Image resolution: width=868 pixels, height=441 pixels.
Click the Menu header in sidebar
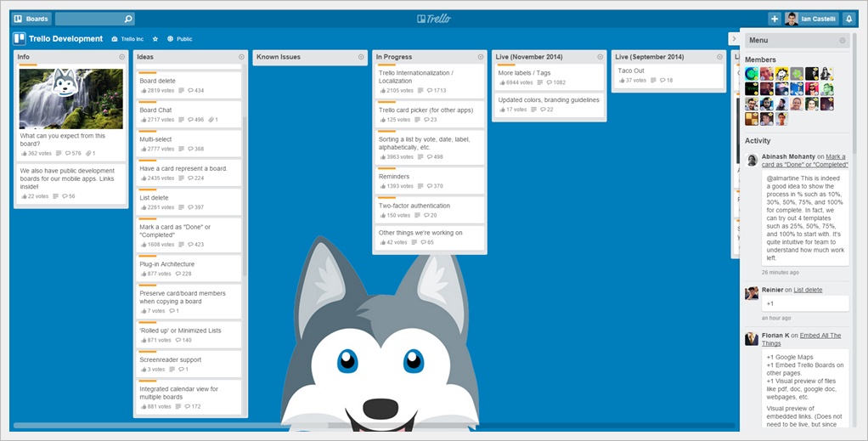click(798, 41)
